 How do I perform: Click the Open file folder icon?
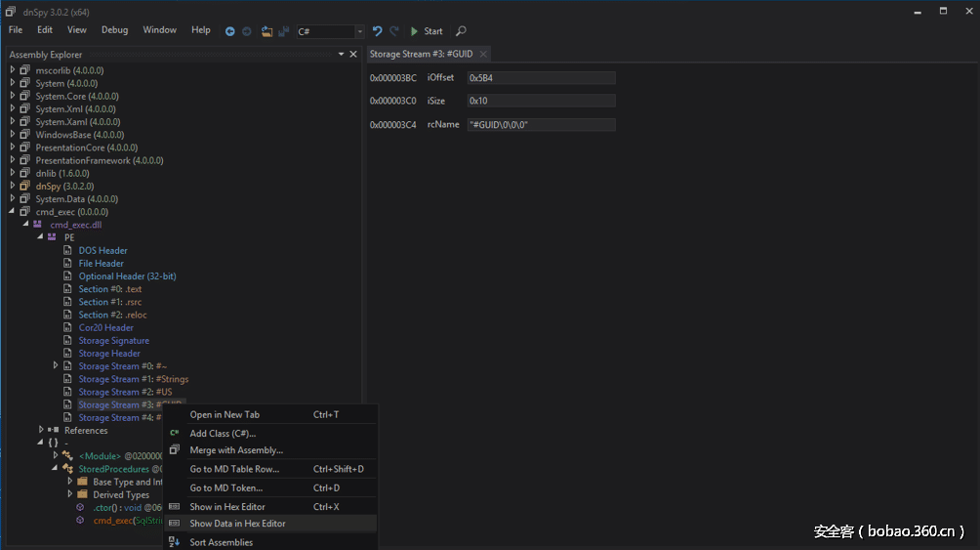[266, 31]
